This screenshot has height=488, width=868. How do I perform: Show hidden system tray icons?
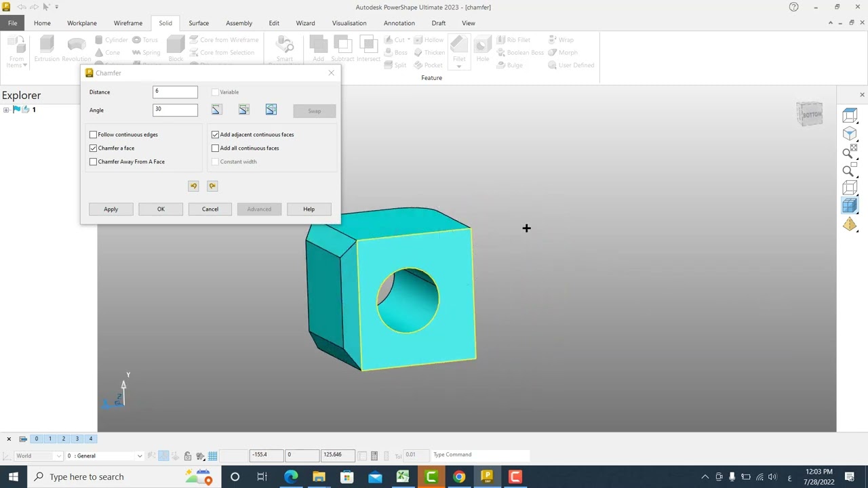click(705, 476)
